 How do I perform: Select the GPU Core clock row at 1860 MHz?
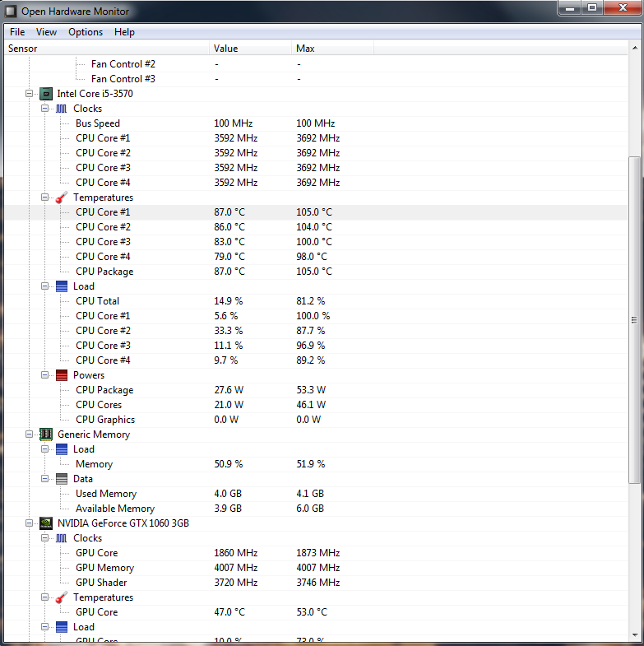(x=316, y=553)
